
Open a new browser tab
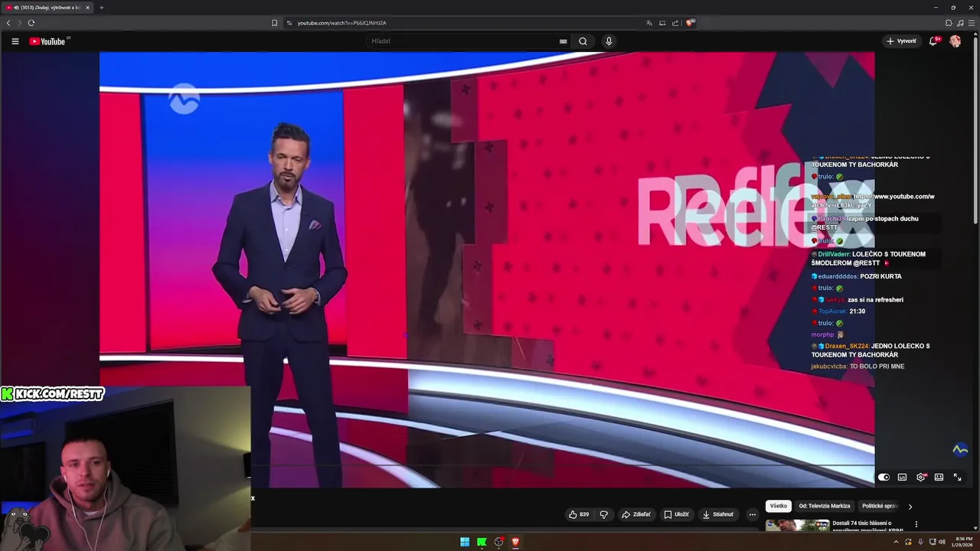101,8
